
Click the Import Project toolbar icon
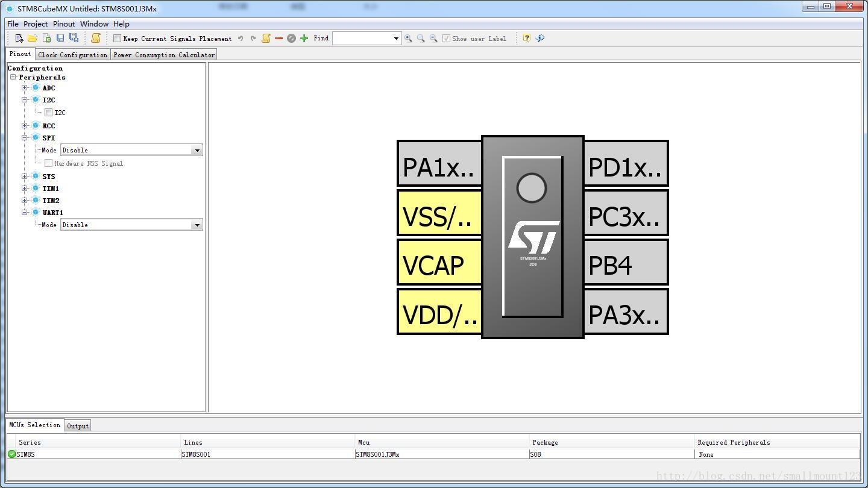[46, 38]
